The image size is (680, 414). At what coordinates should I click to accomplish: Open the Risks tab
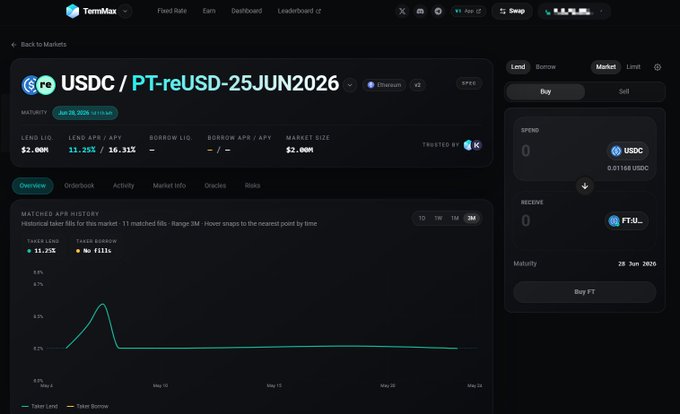click(252, 186)
